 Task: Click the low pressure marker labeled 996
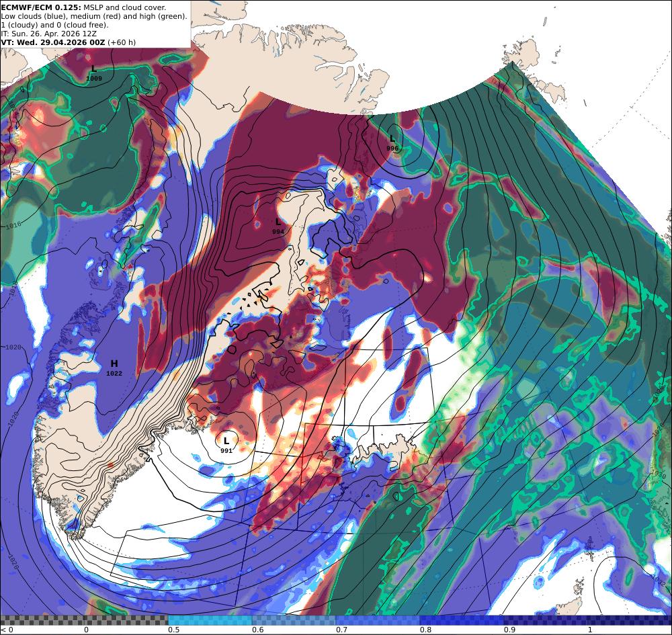pos(392,142)
